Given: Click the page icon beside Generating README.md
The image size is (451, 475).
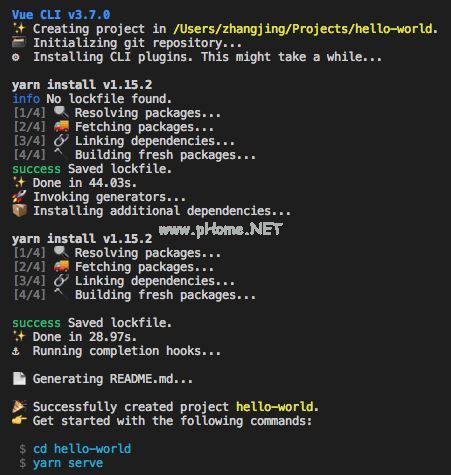Looking at the screenshot, I should pyautogui.click(x=19, y=379).
